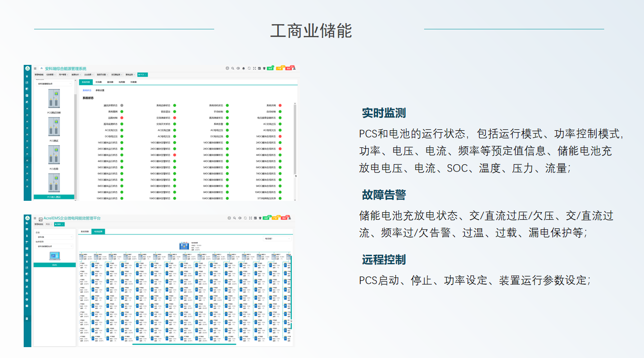Click the hamburger menu icon beside 安科瑞综合能源管理系统
The image size is (644, 358).
(x=35, y=69)
